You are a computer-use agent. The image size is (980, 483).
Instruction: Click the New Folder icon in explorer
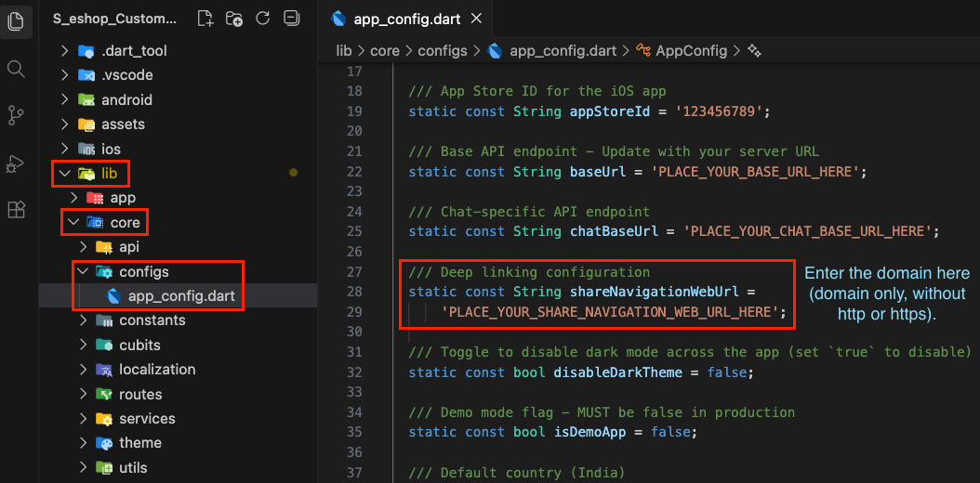234,19
